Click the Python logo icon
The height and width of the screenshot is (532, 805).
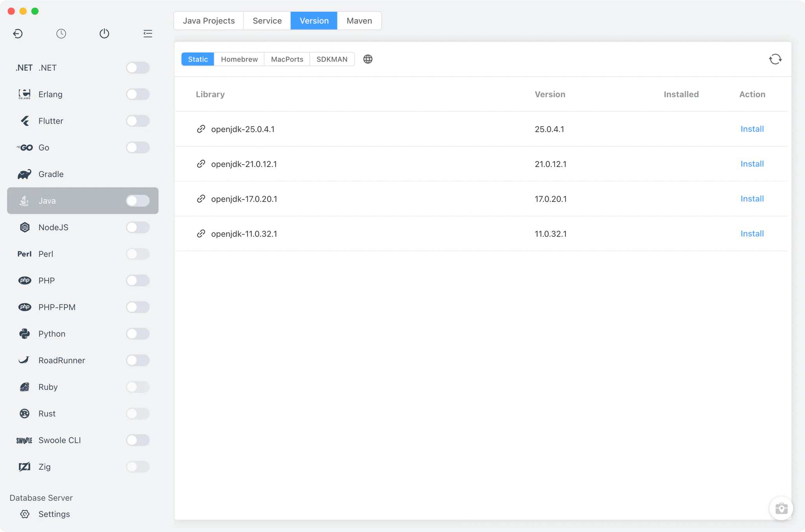click(24, 334)
